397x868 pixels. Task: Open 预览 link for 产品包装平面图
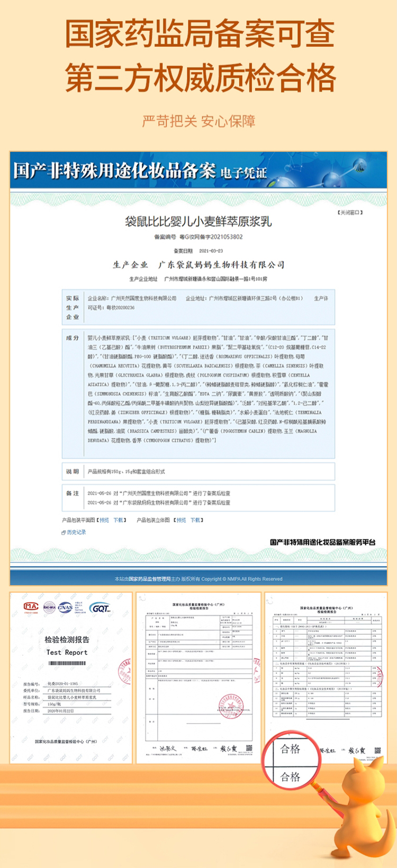(104, 520)
